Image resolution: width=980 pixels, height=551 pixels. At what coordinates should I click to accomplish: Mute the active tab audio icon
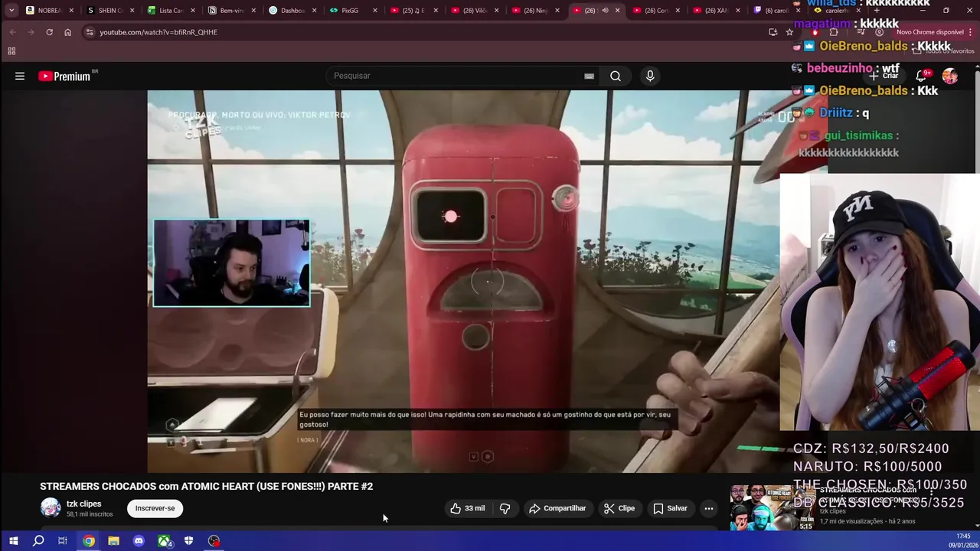click(x=605, y=11)
